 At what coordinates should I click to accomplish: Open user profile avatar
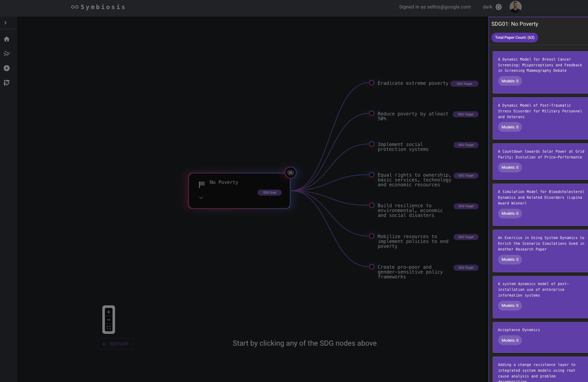[x=515, y=7]
